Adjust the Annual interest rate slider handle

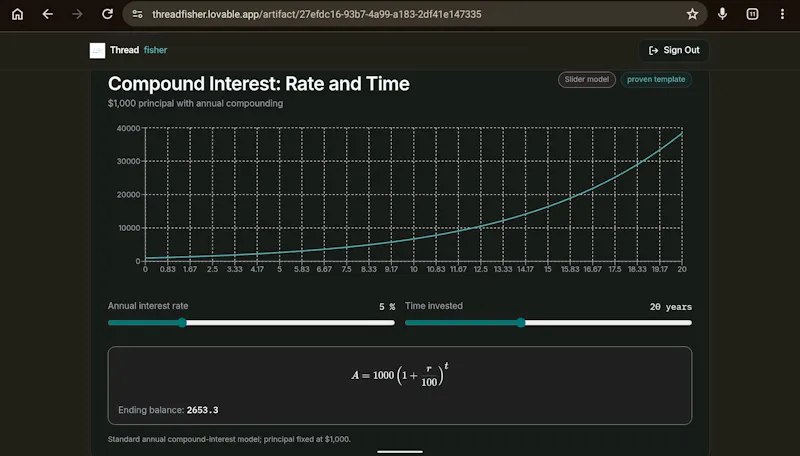tap(182, 323)
